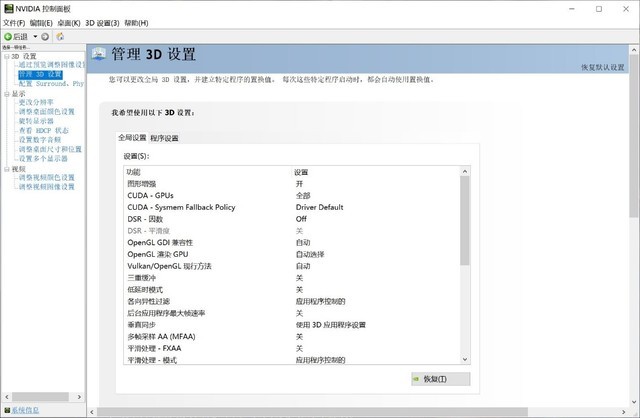Click settings list scrollbar down arrow
The image size is (640, 418).
[x=465, y=359]
